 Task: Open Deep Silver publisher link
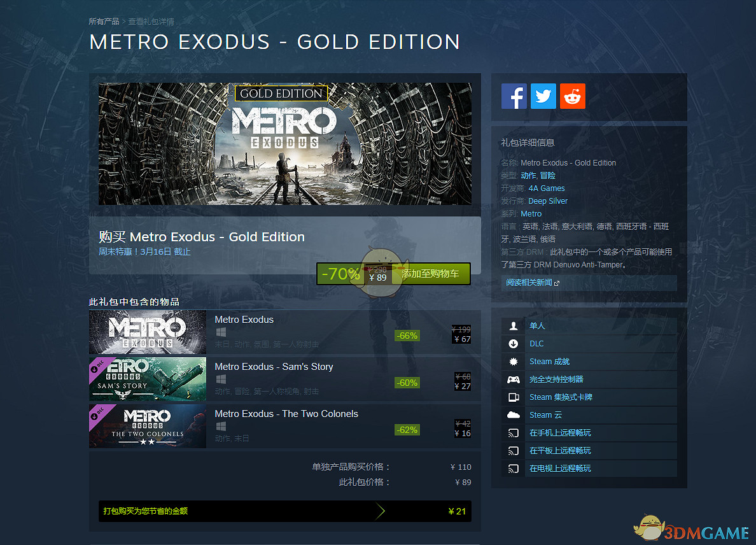coord(548,201)
